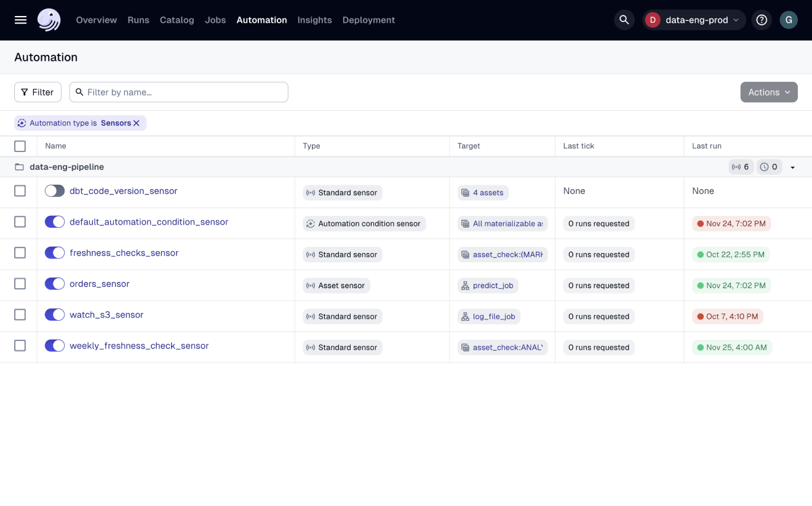Open the help question-mark icon

coord(762,19)
